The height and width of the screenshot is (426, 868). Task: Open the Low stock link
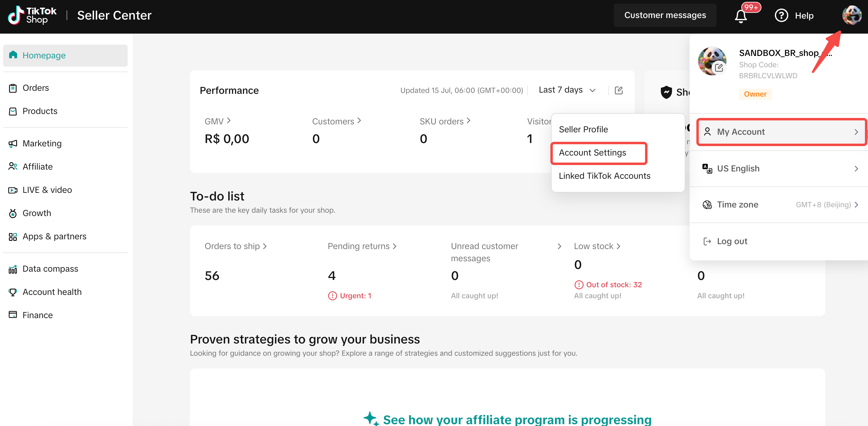coord(597,246)
